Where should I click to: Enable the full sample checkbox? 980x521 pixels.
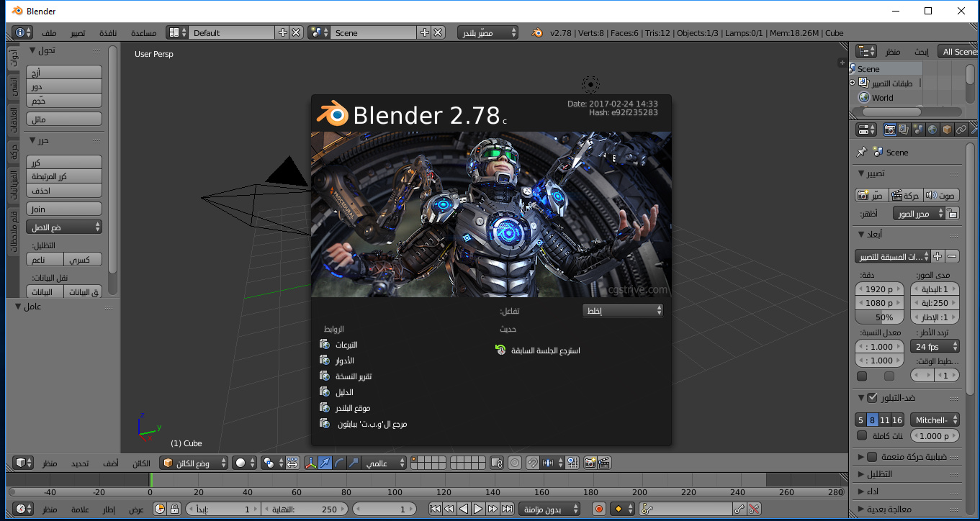coord(862,435)
